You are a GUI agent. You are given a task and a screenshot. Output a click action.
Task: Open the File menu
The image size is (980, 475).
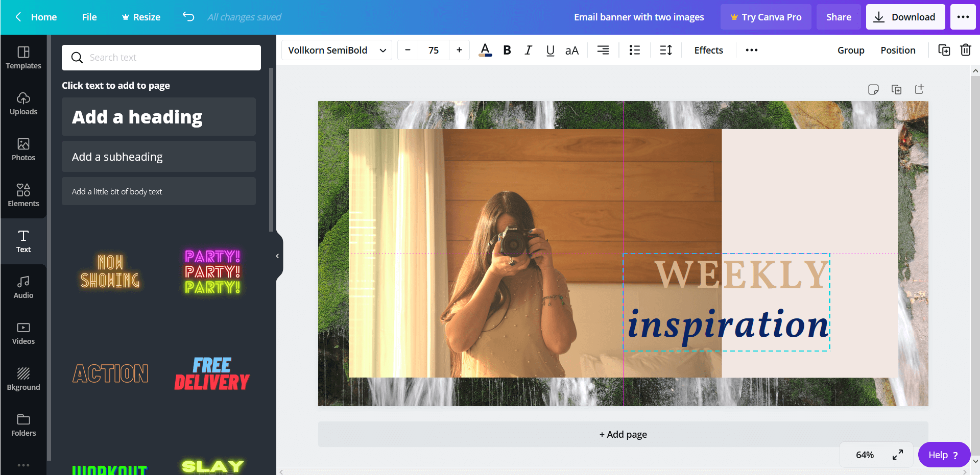(x=89, y=17)
